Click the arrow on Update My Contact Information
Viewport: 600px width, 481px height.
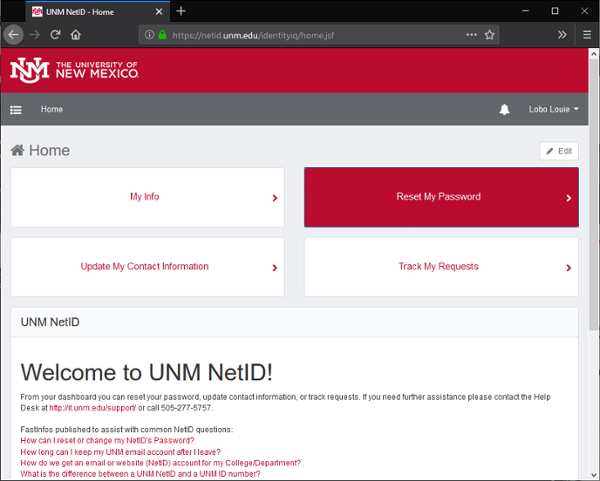(x=275, y=267)
